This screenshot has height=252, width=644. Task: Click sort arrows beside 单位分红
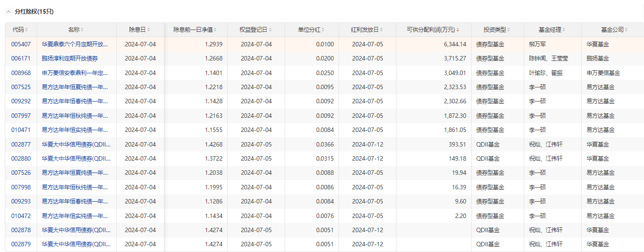click(x=323, y=30)
